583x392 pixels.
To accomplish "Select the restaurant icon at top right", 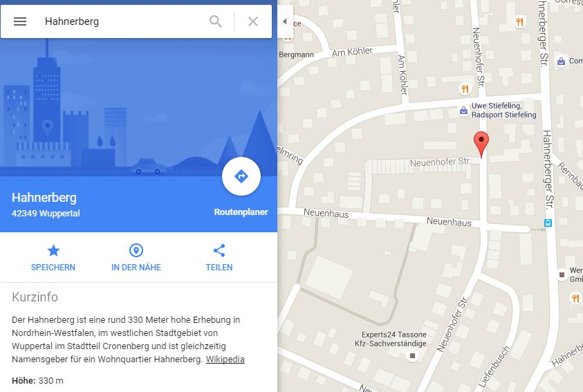I will 519,22.
